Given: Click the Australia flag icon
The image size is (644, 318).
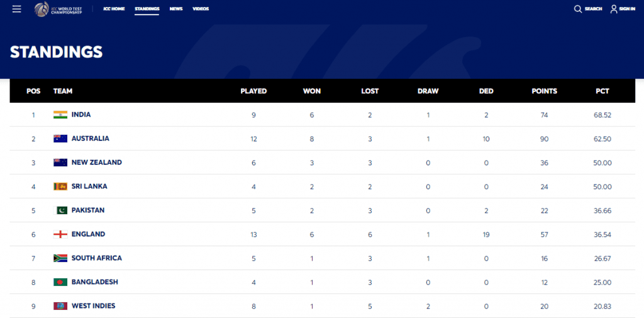Looking at the screenshot, I should [60, 139].
